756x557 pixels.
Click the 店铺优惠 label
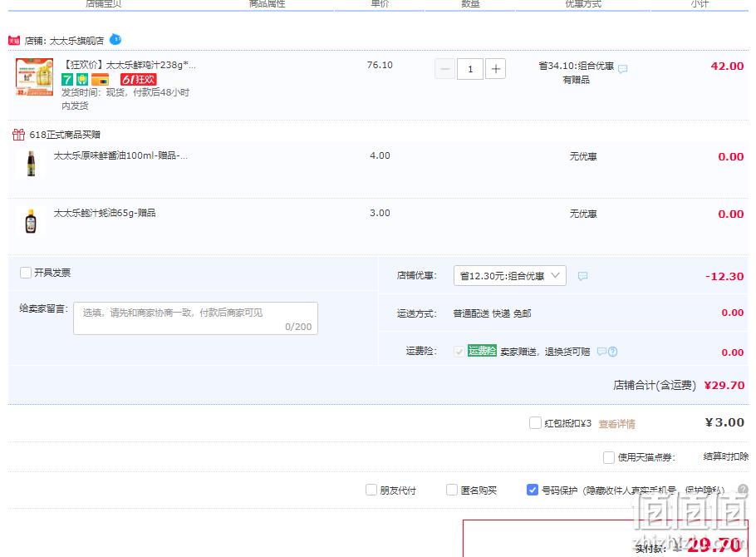click(x=416, y=276)
